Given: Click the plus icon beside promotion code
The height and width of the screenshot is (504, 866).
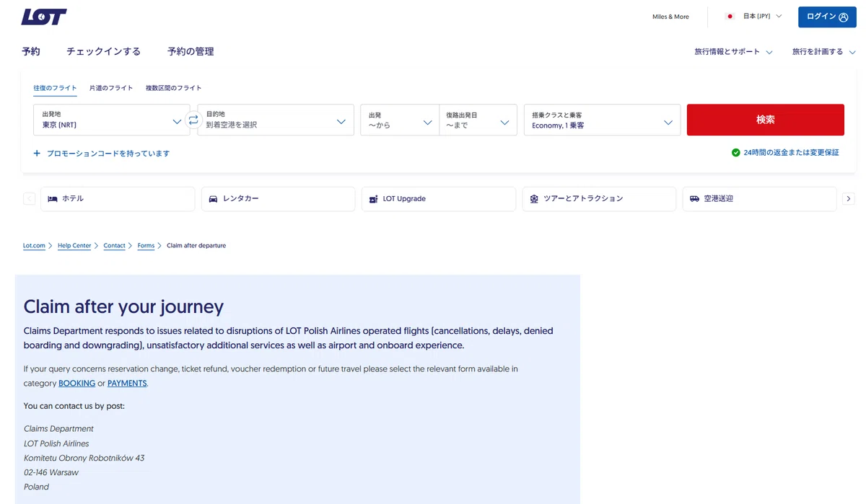Looking at the screenshot, I should tap(37, 154).
